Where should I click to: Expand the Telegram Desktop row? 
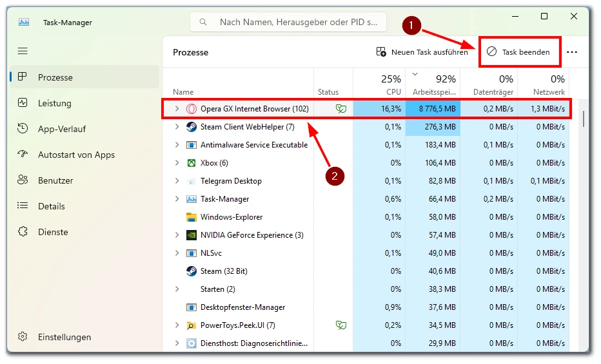tap(177, 180)
